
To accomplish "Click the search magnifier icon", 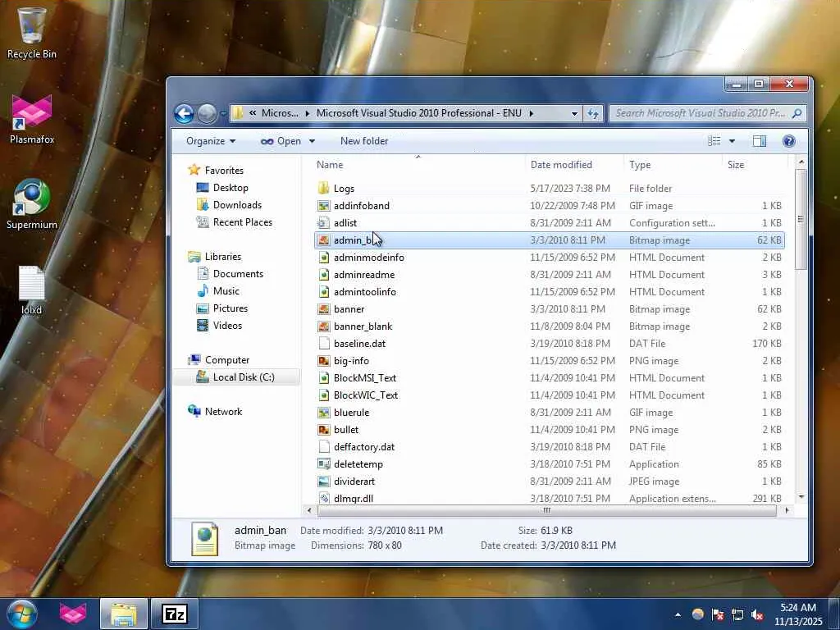I will (x=797, y=113).
